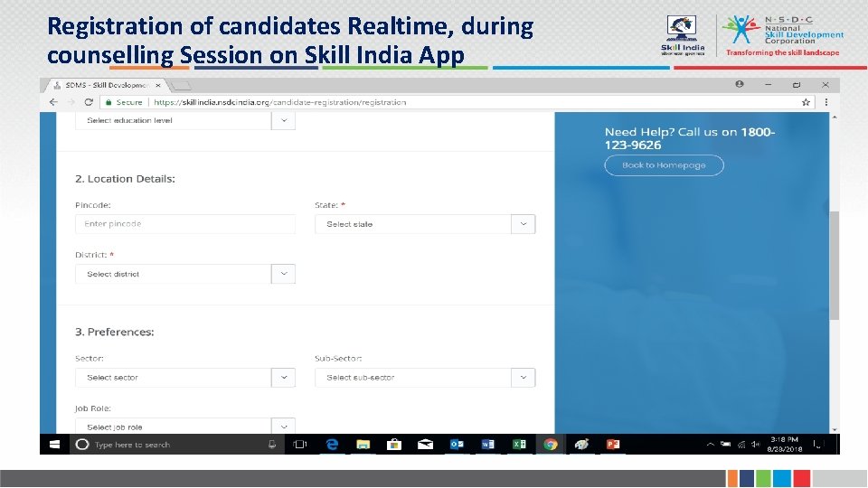
Task: Click the taskbar clock showing 3:18 PM
Action: point(785,445)
